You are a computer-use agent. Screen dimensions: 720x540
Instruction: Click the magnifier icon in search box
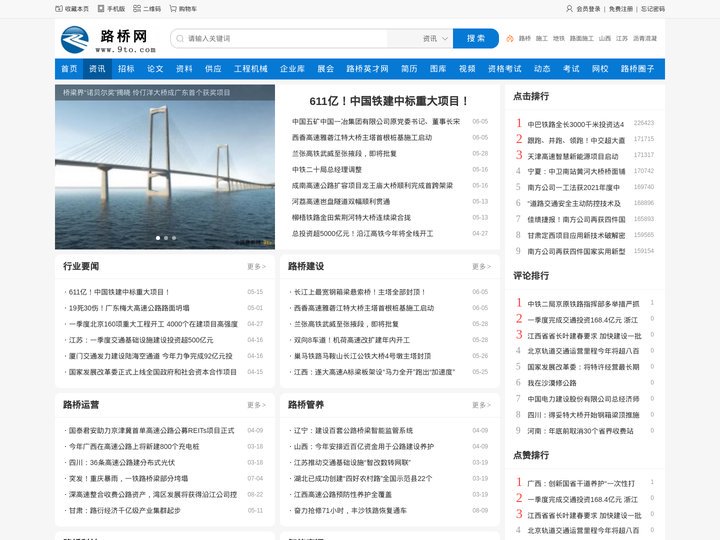coord(180,39)
